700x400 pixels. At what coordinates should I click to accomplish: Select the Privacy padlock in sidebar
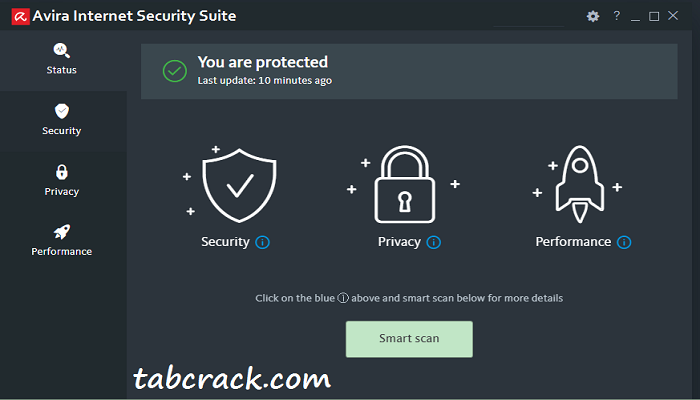tap(62, 180)
